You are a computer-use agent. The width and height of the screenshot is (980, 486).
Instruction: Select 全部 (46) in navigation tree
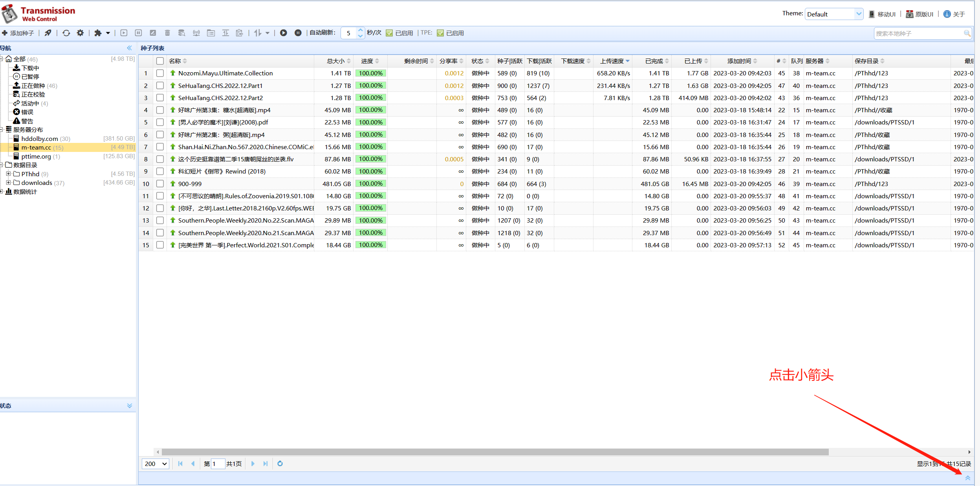click(x=22, y=59)
